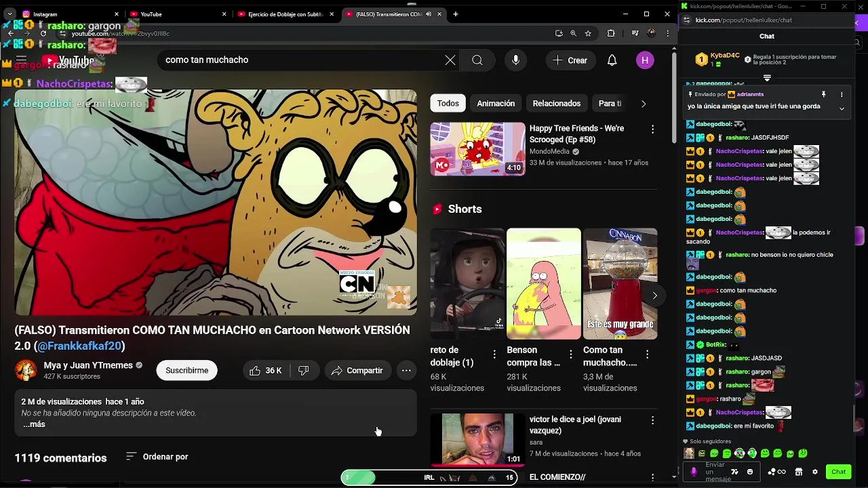868x488 pixels.
Task: Open pinned message three-dot options
Action: pos(842,94)
